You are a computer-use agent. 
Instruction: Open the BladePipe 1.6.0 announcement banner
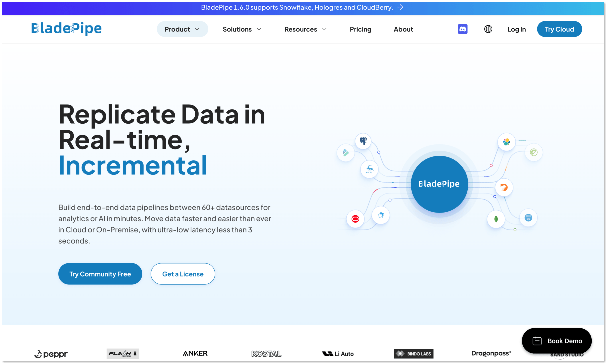click(x=303, y=8)
